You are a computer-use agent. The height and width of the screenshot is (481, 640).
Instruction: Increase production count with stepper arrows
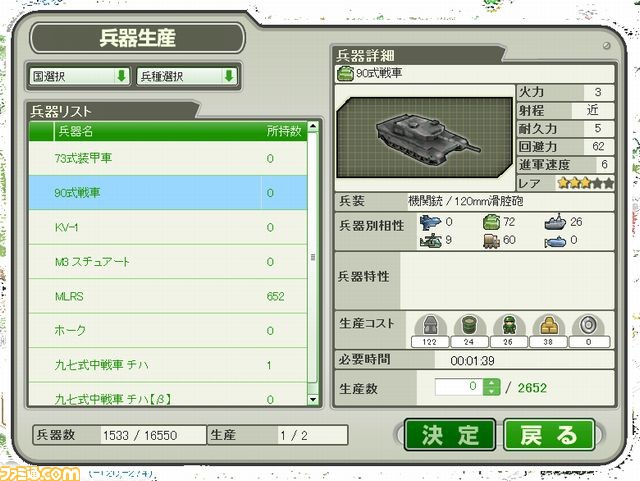coord(491,383)
